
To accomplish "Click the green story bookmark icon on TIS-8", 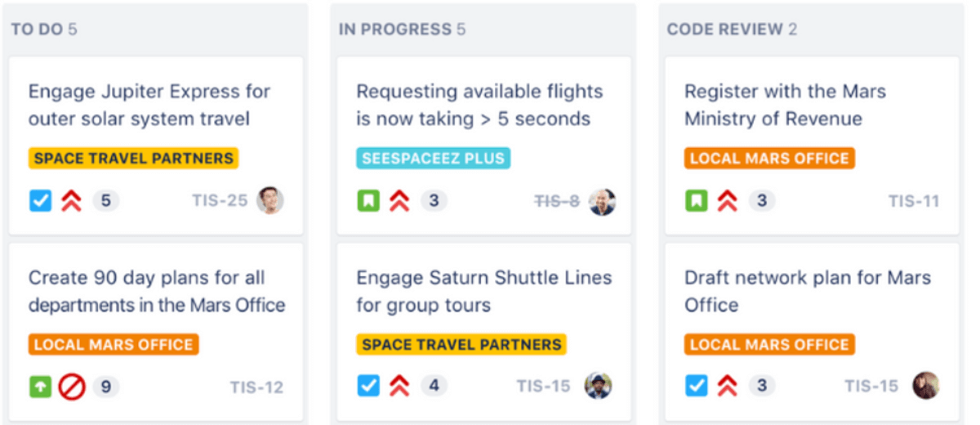I will (x=368, y=200).
